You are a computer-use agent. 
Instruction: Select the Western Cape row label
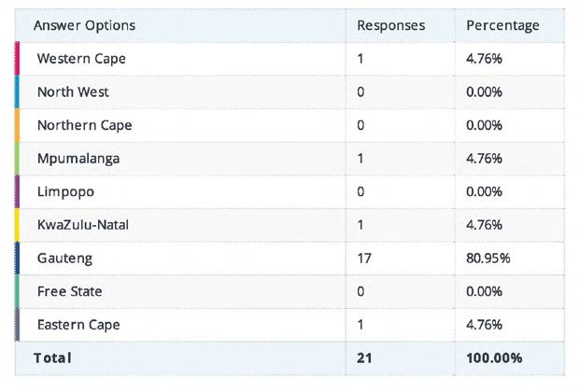[81, 59]
